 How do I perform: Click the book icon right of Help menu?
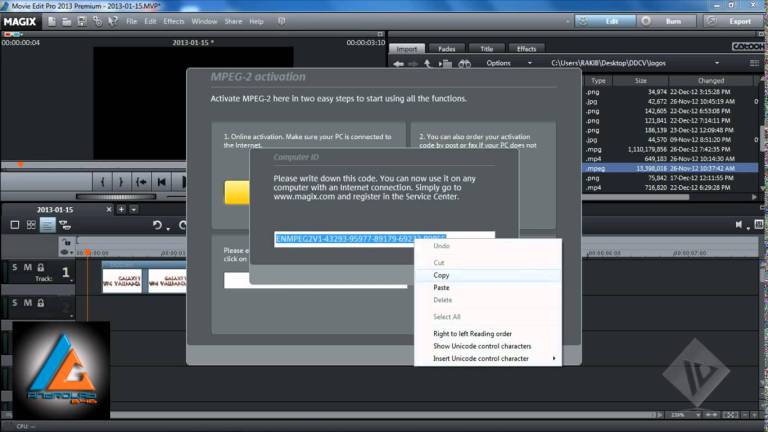point(282,21)
